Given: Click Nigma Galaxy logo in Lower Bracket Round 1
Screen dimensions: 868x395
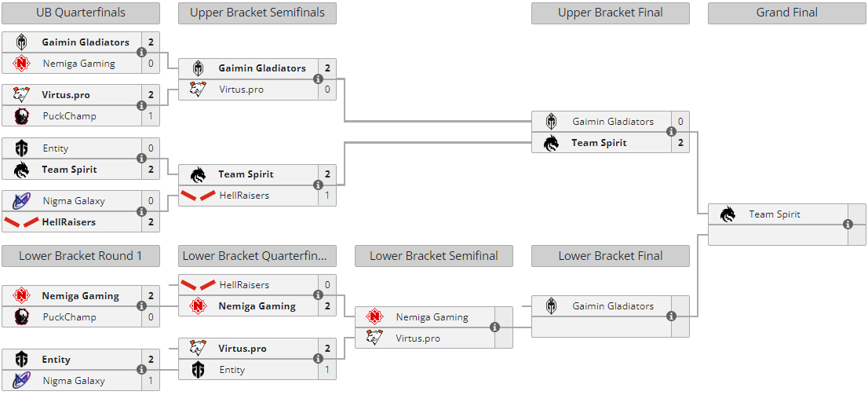Looking at the screenshot, I should coord(22,381).
